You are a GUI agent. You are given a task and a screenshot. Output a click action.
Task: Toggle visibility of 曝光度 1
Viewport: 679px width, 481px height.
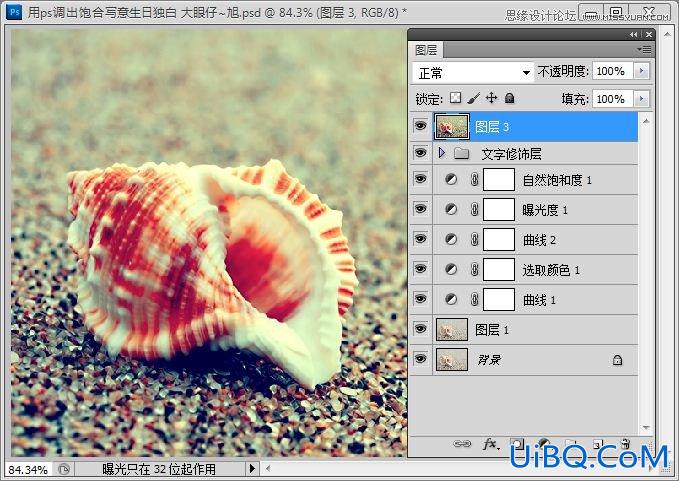coord(420,209)
